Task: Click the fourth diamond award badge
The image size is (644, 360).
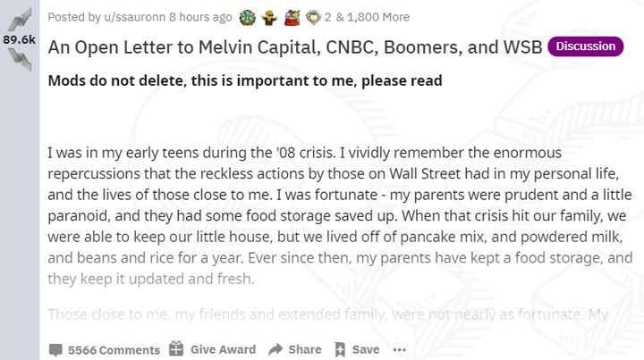Action: point(310,17)
